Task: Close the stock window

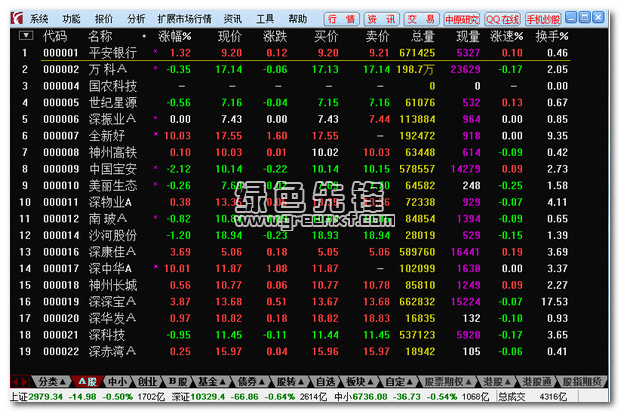Action: click(598, 17)
